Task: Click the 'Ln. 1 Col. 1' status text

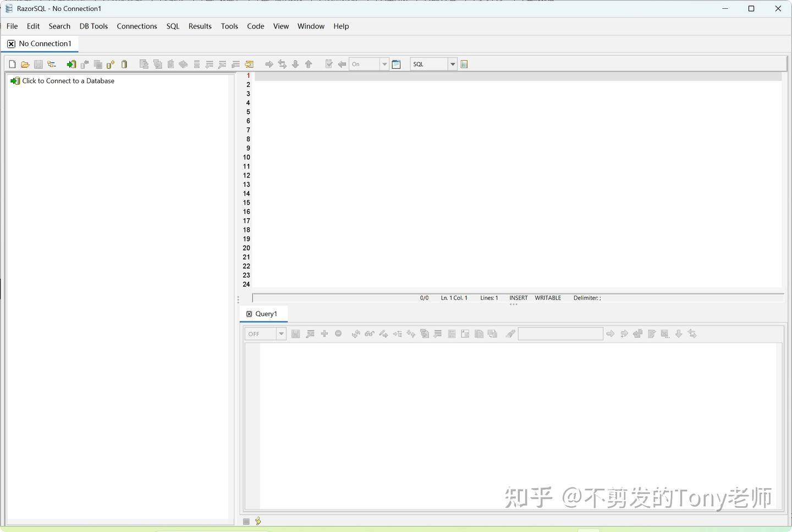Action: click(454, 298)
